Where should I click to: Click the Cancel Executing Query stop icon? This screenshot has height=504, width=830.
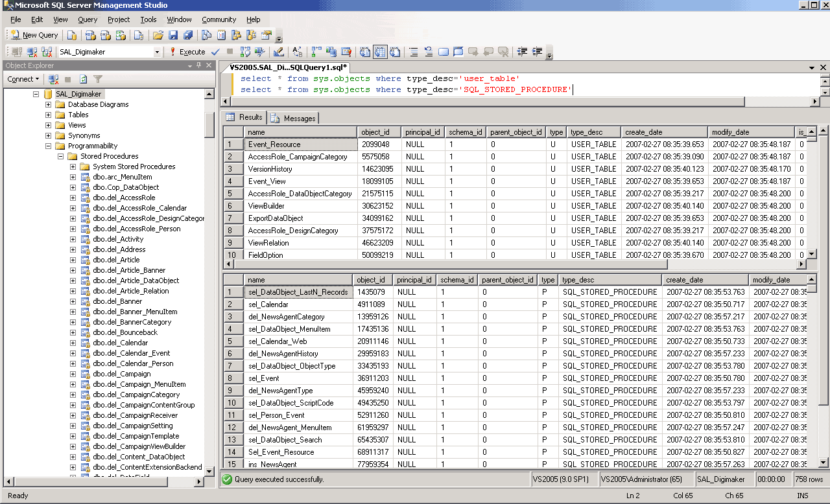[230, 52]
